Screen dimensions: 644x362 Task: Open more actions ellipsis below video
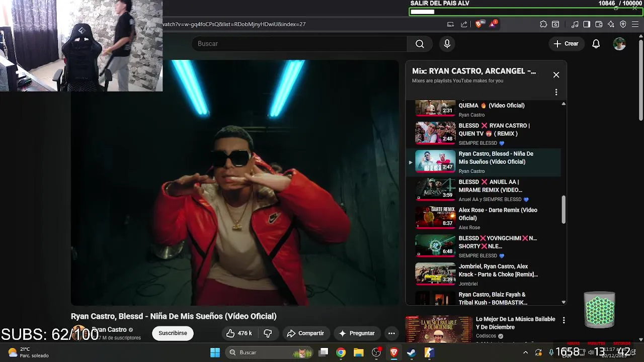(391, 333)
